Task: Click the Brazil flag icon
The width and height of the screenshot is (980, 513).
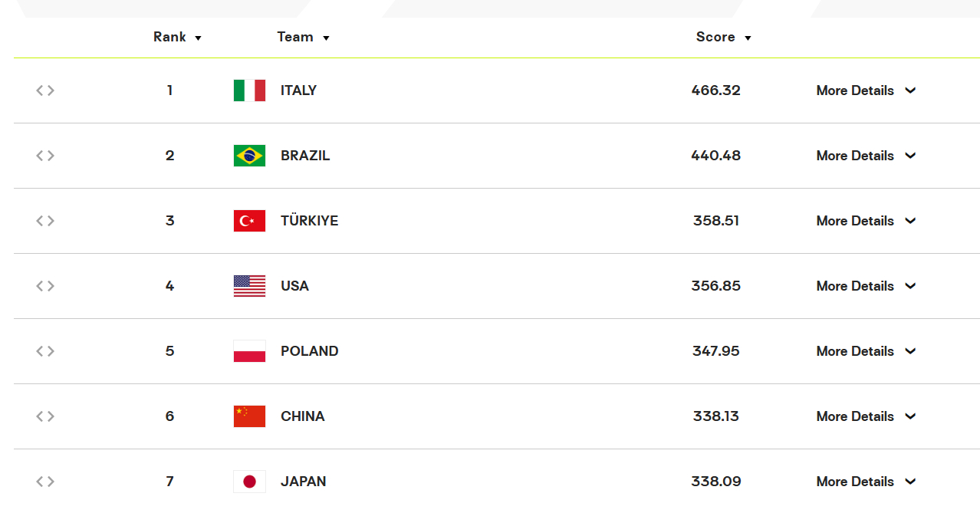Action: click(249, 156)
